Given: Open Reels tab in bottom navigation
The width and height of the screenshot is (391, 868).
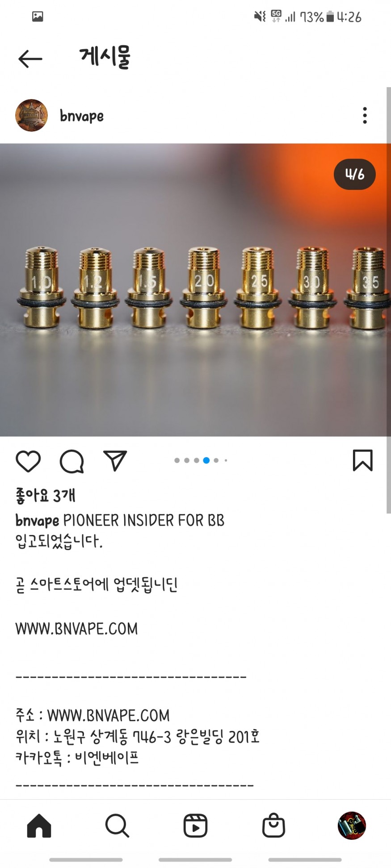Looking at the screenshot, I should pyautogui.click(x=195, y=825).
